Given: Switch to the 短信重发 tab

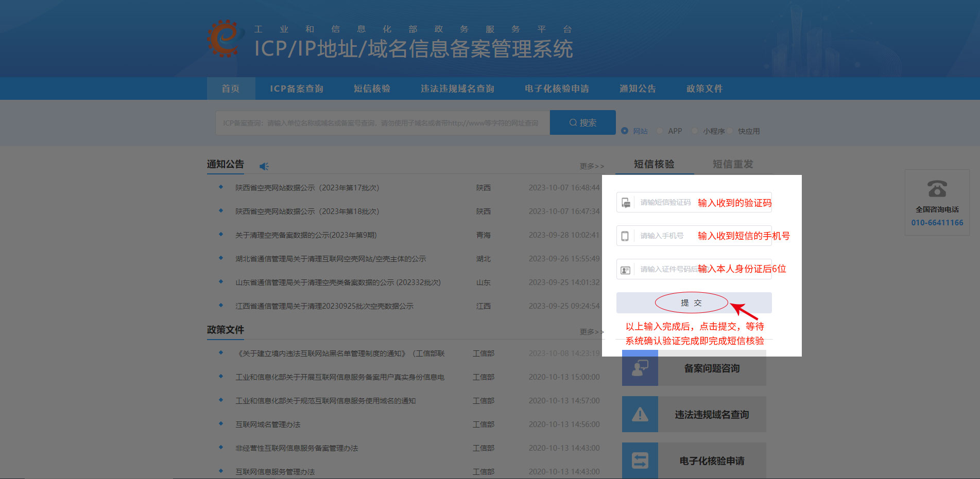Looking at the screenshot, I should click(732, 164).
